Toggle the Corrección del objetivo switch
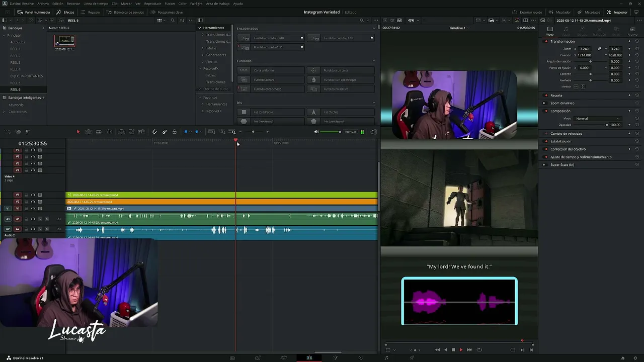The width and height of the screenshot is (644, 362). [546, 149]
